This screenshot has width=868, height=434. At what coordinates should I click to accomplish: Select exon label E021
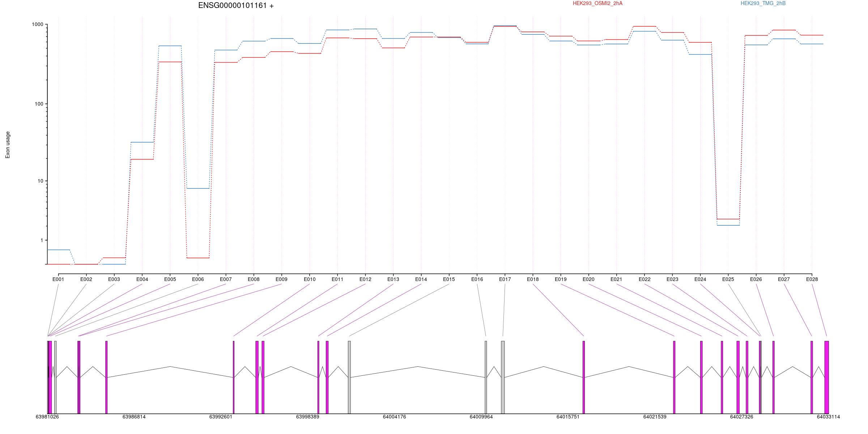(x=616, y=279)
